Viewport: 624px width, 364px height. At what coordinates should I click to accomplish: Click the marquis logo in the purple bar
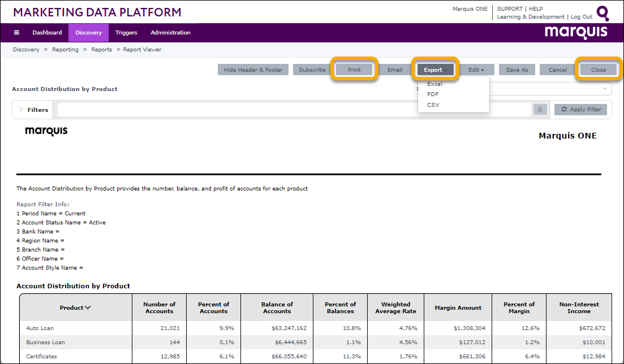[576, 32]
